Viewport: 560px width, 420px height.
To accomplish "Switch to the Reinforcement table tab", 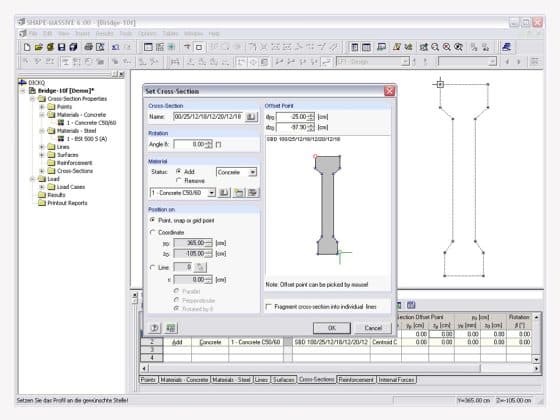I will tap(356, 380).
